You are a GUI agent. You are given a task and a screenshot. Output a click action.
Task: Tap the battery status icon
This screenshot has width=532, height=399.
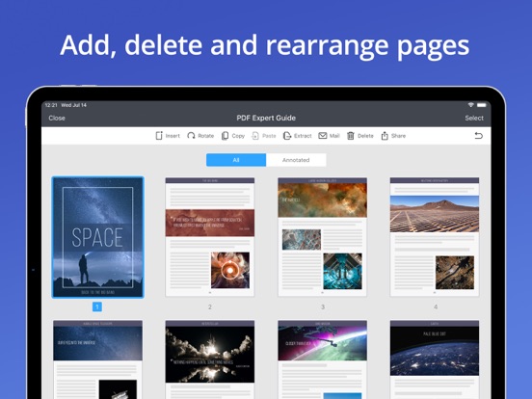tap(482, 105)
